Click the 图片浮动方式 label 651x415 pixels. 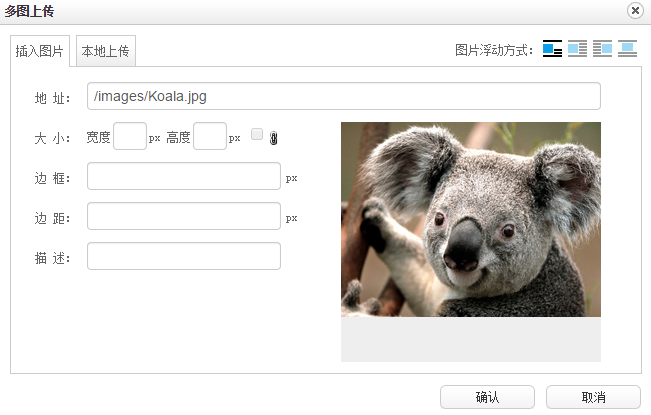[x=494, y=50]
